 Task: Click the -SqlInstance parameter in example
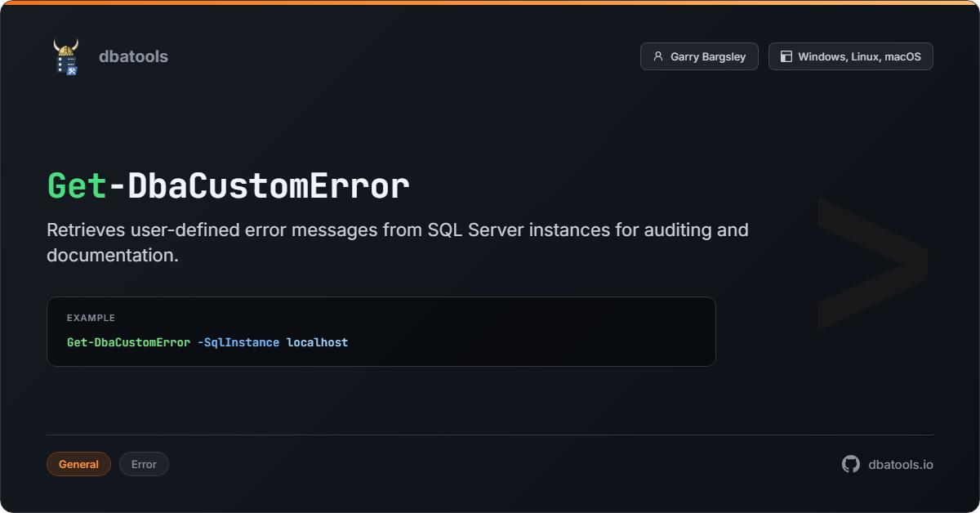point(238,342)
